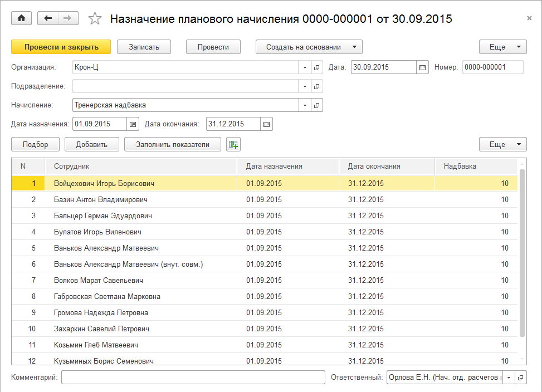Expand the Организация dropdown list
Viewport: 542px width, 392px height.
(305, 67)
